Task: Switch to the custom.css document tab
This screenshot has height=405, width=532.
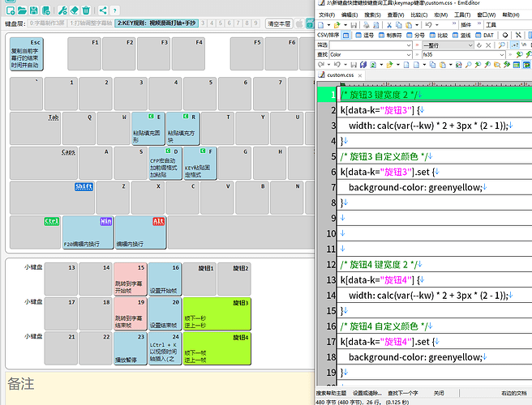Action: tap(339, 75)
